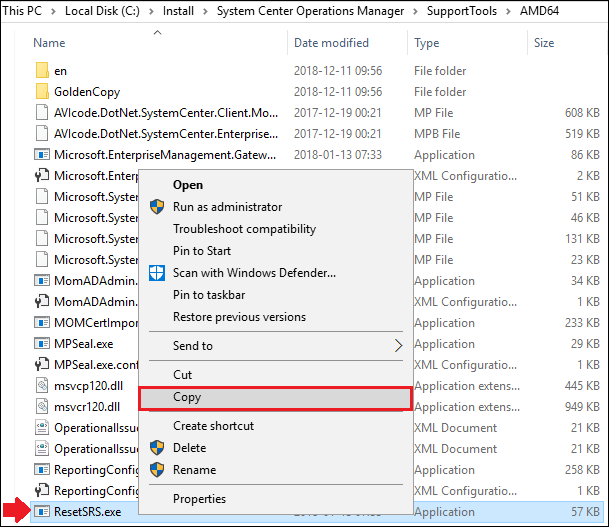Select the ResetSRS.exe file name
The width and height of the screenshot is (609, 527).
pyautogui.click(x=87, y=512)
